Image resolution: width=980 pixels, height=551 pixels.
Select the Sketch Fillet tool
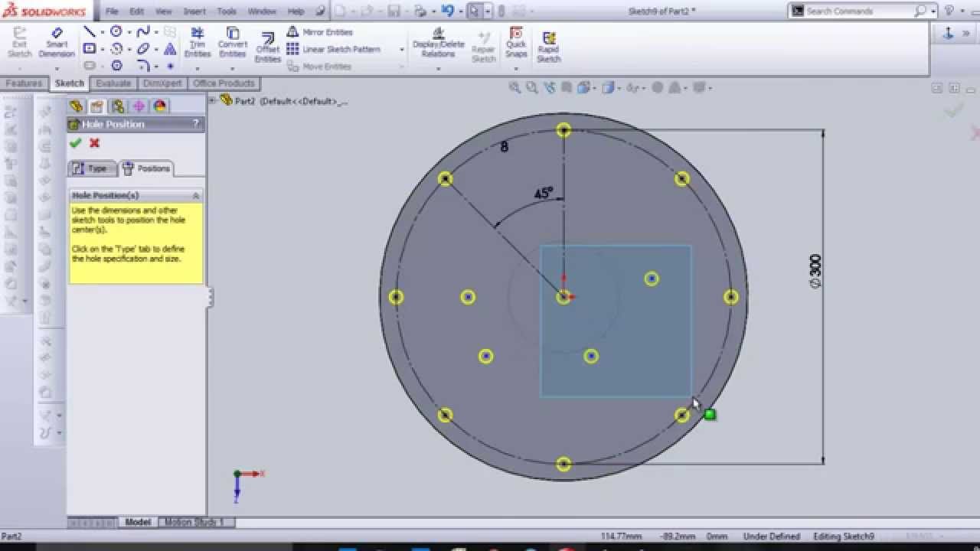click(x=143, y=66)
